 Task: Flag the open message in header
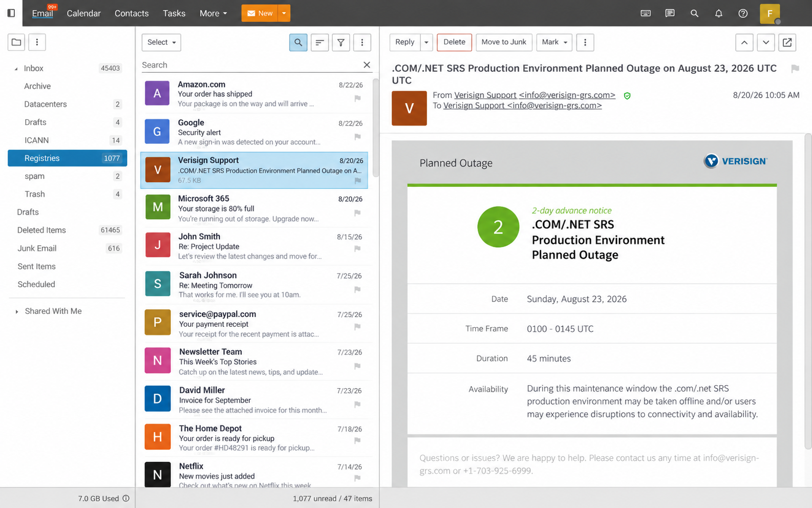(795, 69)
